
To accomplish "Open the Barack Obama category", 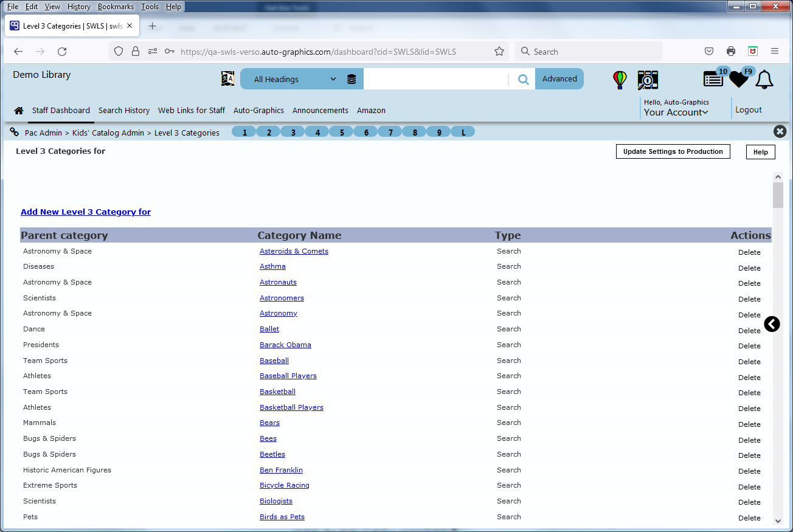I will [285, 345].
